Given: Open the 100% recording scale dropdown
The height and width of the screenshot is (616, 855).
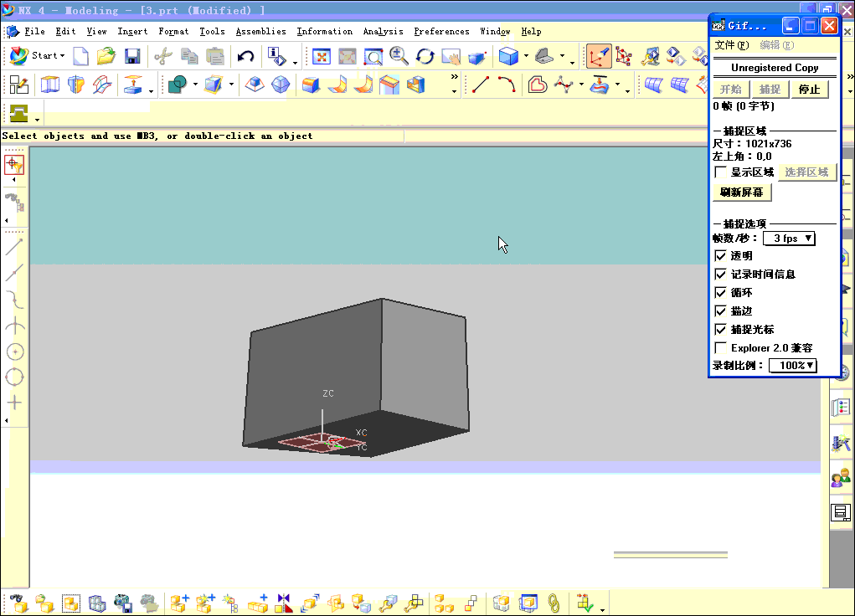Looking at the screenshot, I should [x=793, y=365].
